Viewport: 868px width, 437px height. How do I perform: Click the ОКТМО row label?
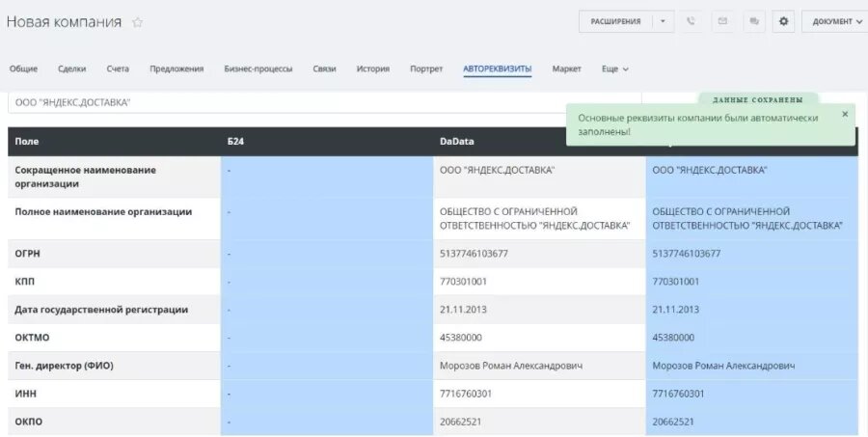click(32, 338)
